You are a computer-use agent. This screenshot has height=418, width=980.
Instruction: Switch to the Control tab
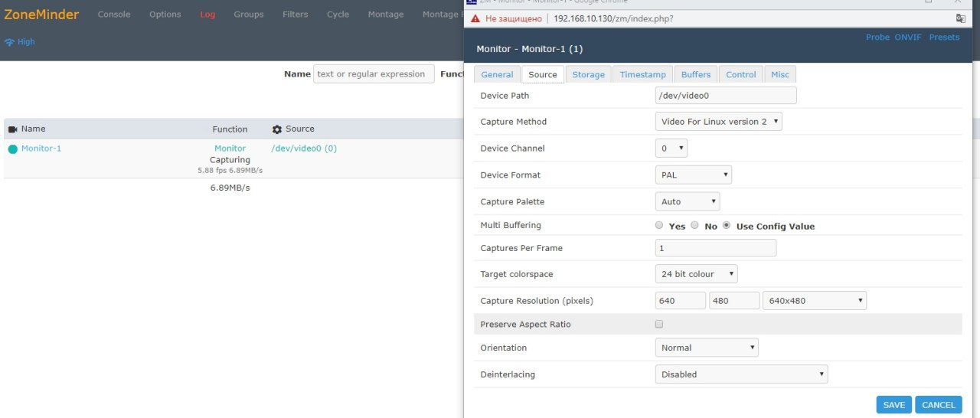coord(741,74)
